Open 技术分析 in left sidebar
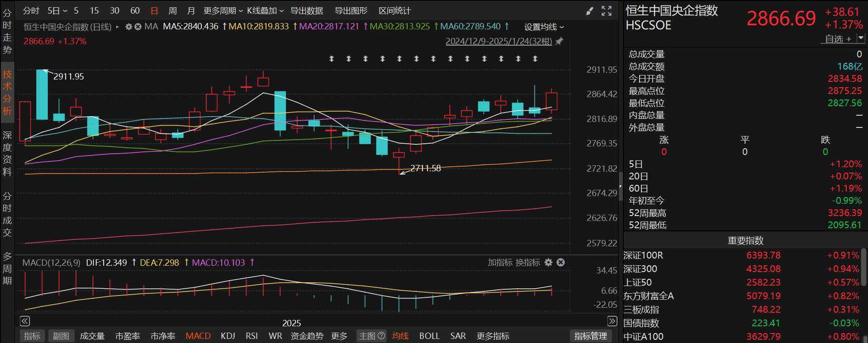868x343 pixels. point(7,92)
